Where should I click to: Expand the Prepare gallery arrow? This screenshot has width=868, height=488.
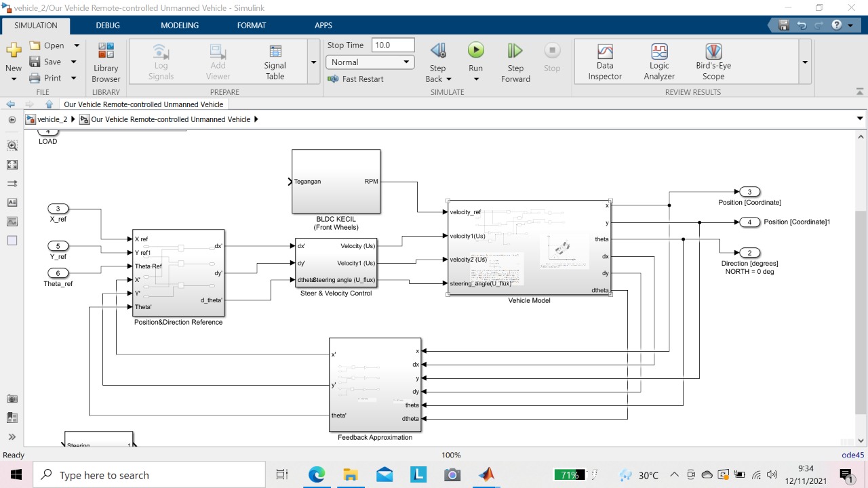click(313, 62)
